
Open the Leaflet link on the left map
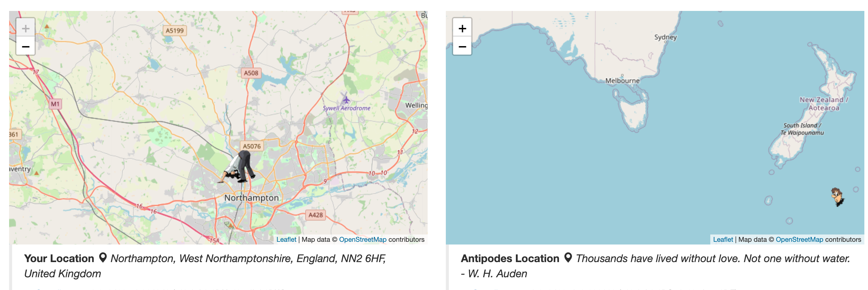(x=286, y=239)
